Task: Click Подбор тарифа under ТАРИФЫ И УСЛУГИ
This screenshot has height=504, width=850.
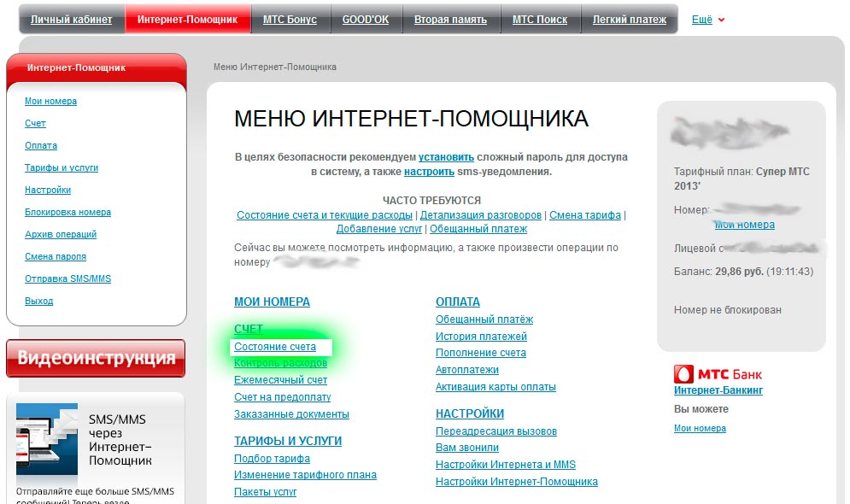Action: (x=272, y=459)
